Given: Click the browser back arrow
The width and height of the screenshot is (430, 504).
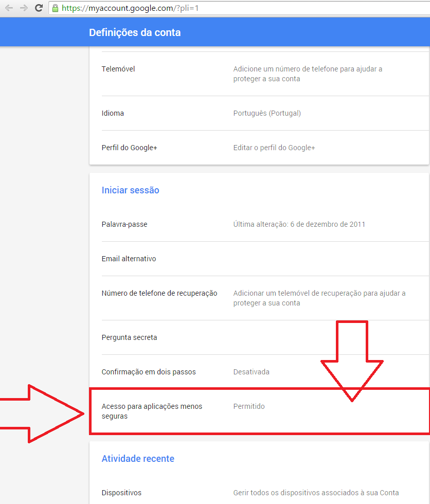Looking at the screenshot, I should pos(9,8).
